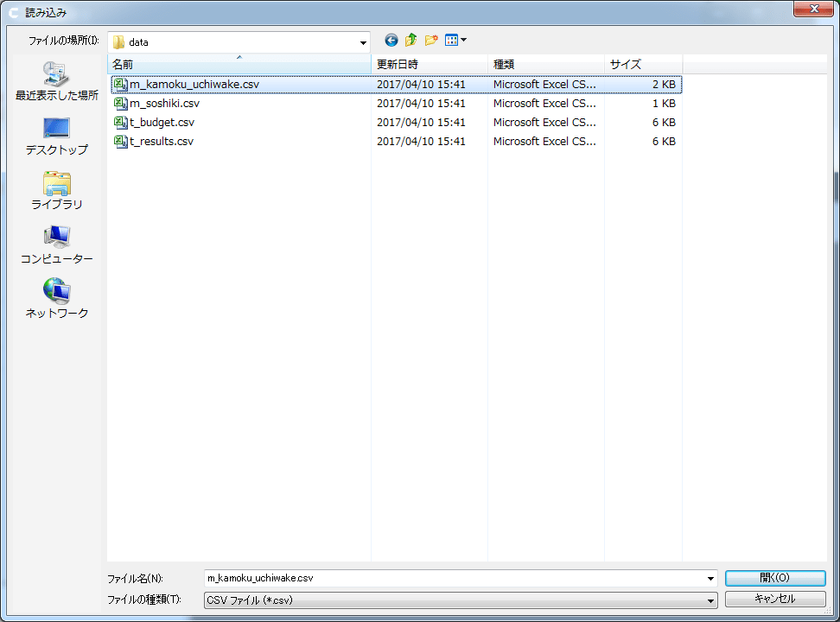The height and width of the screenshot is (622, 840).
Task: Click the Back navigation arrow icon
Action: [x=391, y=41]
